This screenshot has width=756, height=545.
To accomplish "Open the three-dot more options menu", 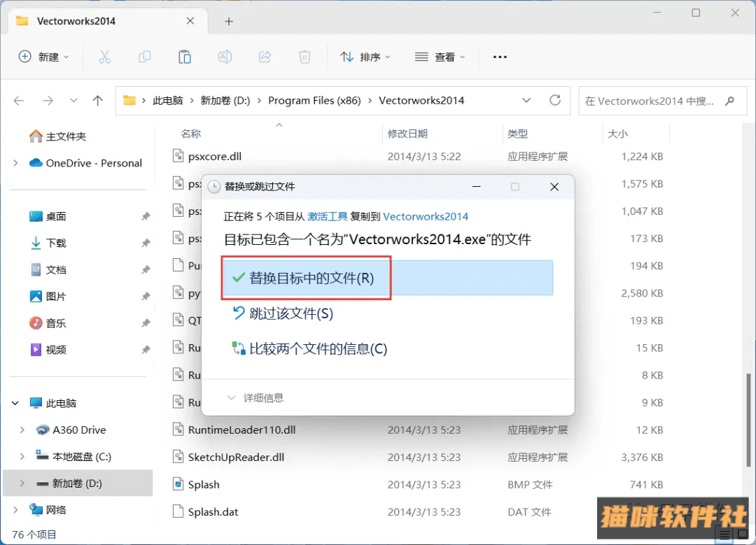I will (x=500, y=57).
